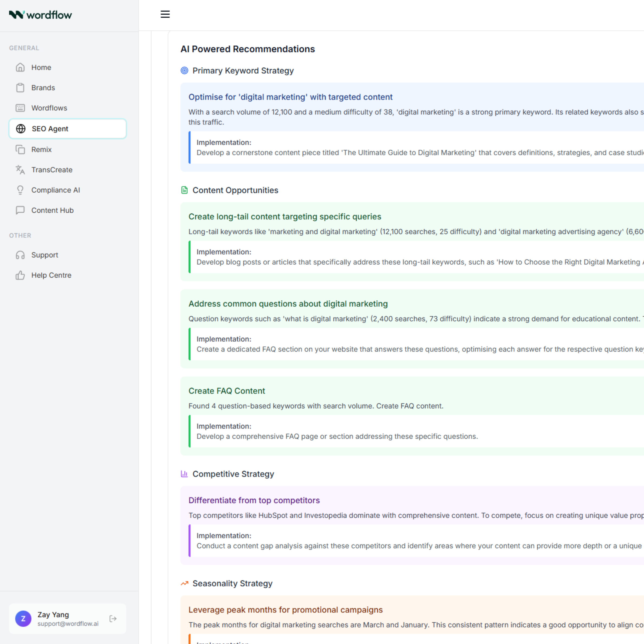
Task: Click the Seasonality Strategy trend icon
Action: 184,583
